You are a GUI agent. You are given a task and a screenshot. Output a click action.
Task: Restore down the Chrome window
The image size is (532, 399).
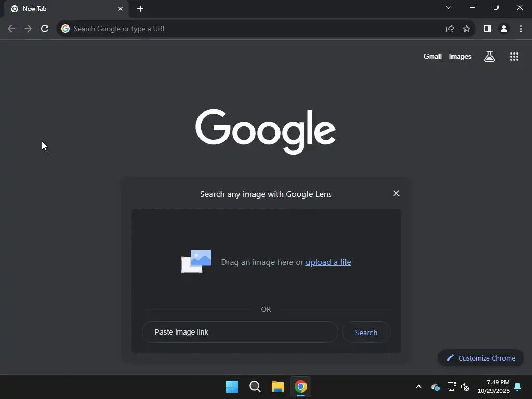[496, 7]
